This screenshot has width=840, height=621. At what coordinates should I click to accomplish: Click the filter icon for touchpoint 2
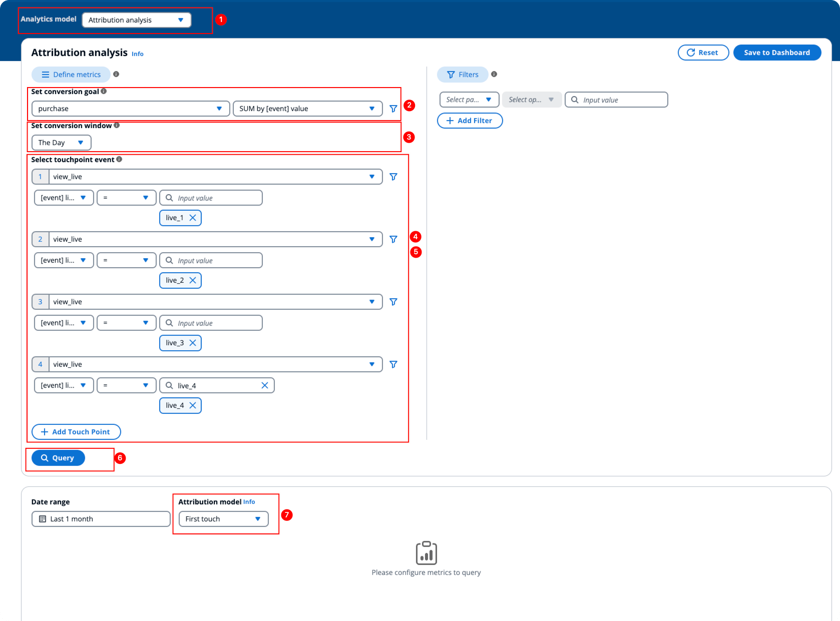[393, 239]
